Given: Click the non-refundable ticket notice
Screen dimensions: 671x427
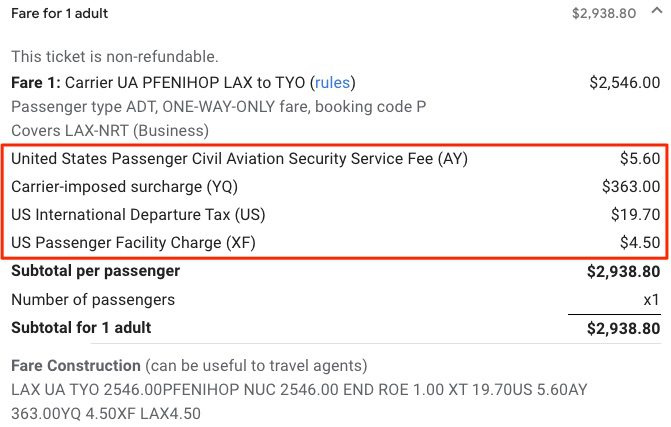Looking at the screenshot, I should (x=115, y=56).
